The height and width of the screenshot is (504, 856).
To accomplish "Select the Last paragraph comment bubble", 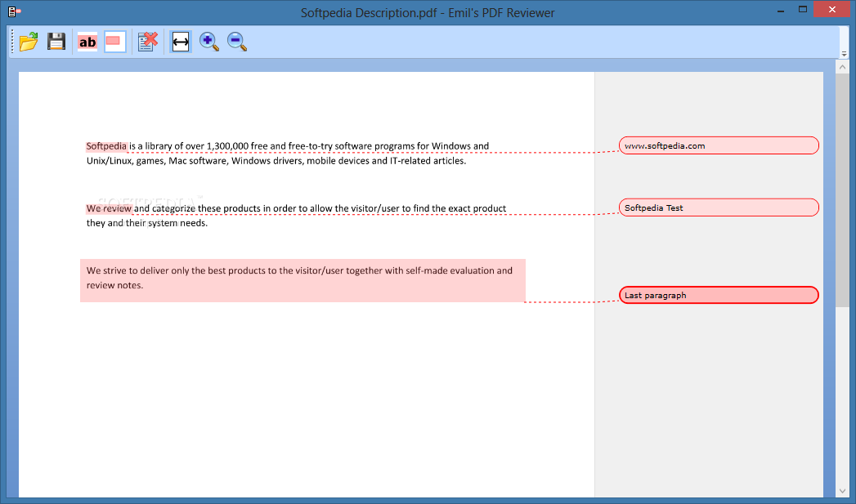I will [719, 295].
